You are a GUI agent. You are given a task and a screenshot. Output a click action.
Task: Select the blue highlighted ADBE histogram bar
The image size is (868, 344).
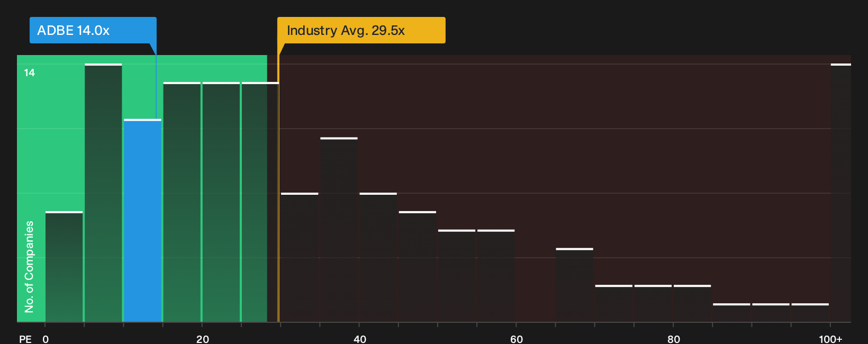[142, 221]
